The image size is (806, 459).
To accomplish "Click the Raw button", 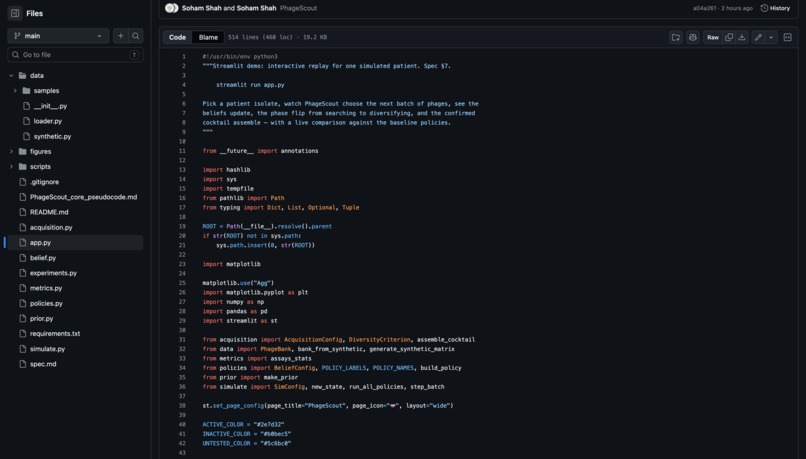I will tap(713, 37).
